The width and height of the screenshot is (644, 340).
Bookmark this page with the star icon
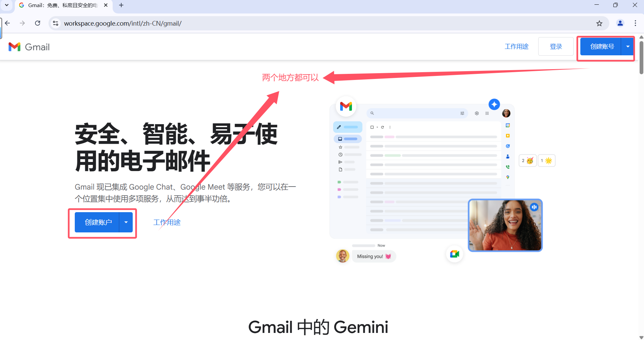599,23
